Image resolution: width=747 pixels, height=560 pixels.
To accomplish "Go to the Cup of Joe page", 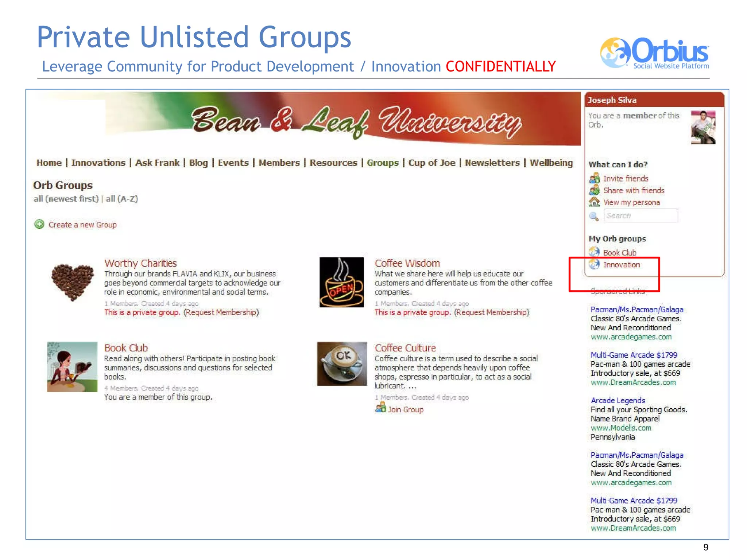I will [431, 163].
